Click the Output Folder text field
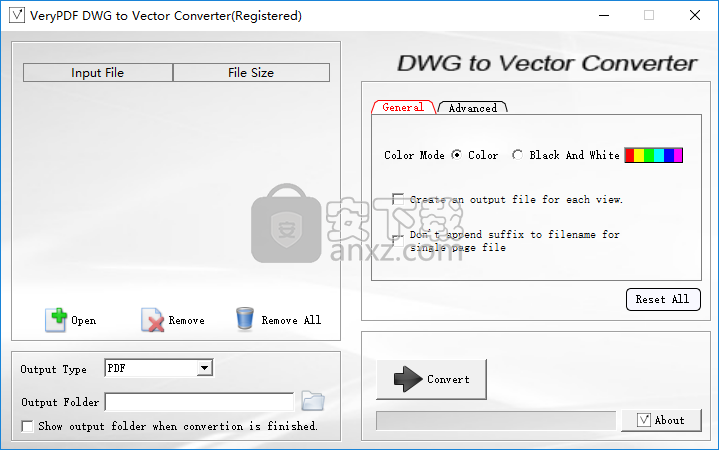The image size is (719, 450). (x=199, y=402)
